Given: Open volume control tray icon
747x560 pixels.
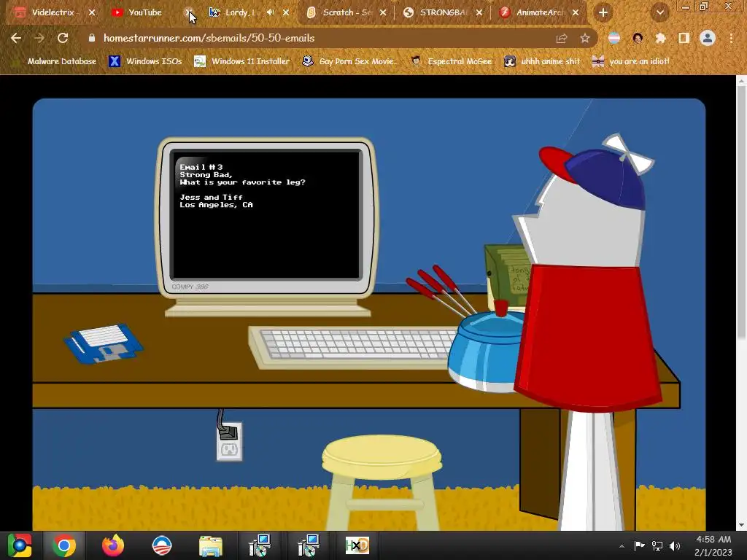Looking at the screenshot, I should click(675, 545).
